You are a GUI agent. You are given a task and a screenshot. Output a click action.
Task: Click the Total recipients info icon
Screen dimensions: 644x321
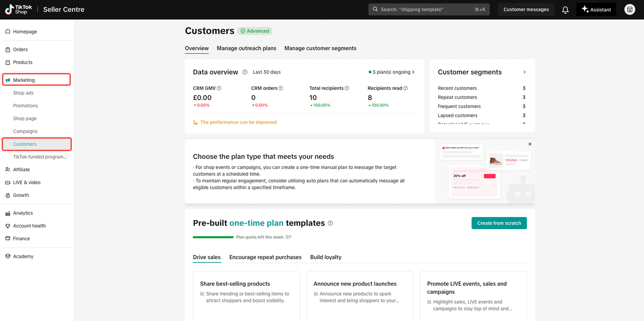347,88
